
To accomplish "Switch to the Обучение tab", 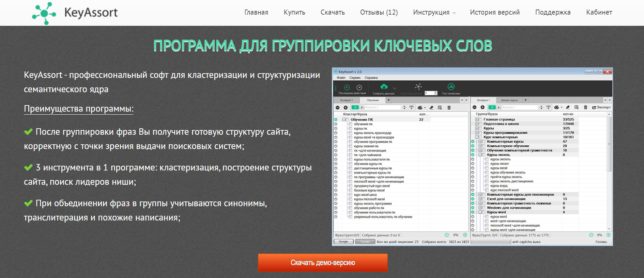I will pos(372,100).
